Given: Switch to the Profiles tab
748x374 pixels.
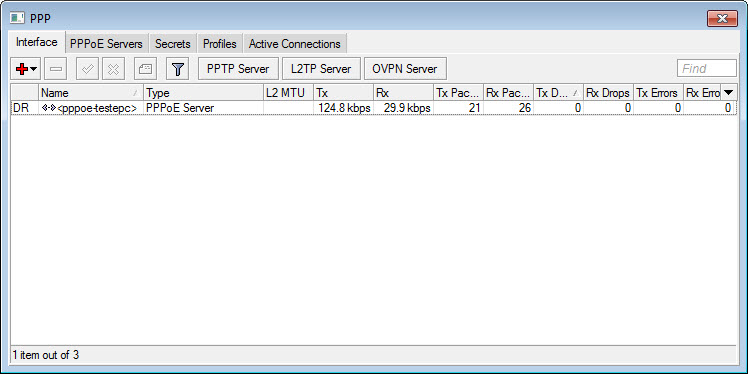Looking at the screenshot, I should click(x=219, y=44).
